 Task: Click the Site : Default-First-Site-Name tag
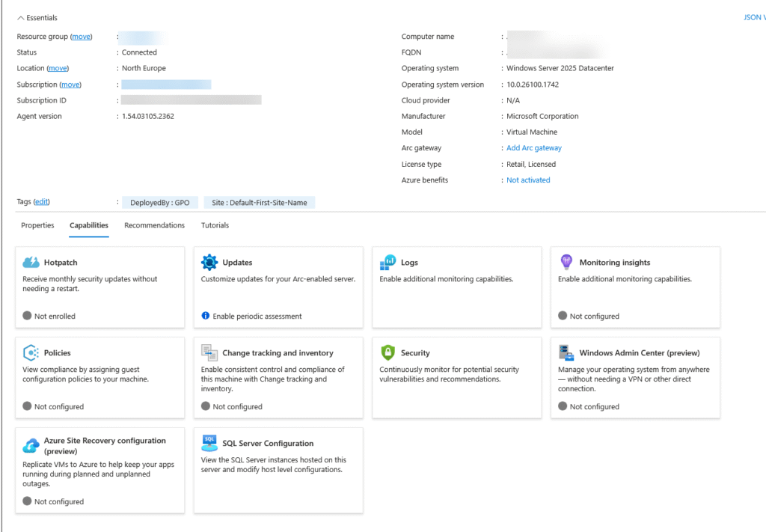(x=260, y=203)
